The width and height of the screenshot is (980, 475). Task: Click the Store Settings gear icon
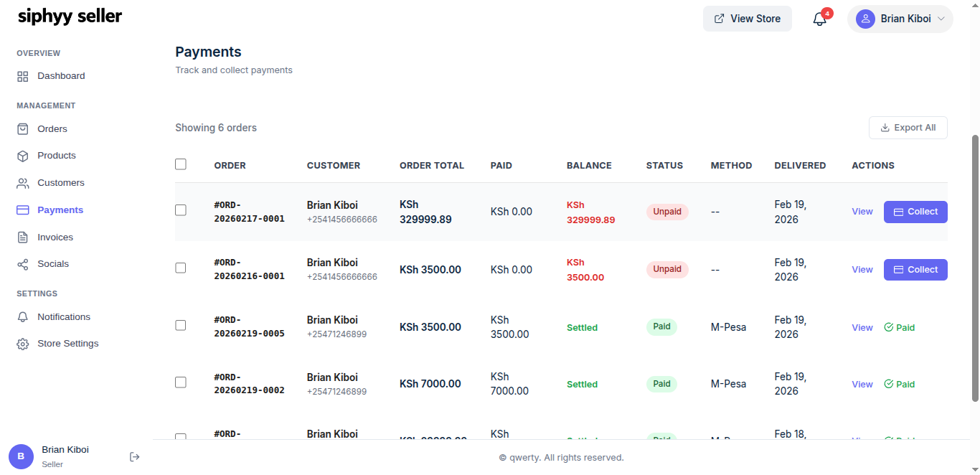click(23, 344)
